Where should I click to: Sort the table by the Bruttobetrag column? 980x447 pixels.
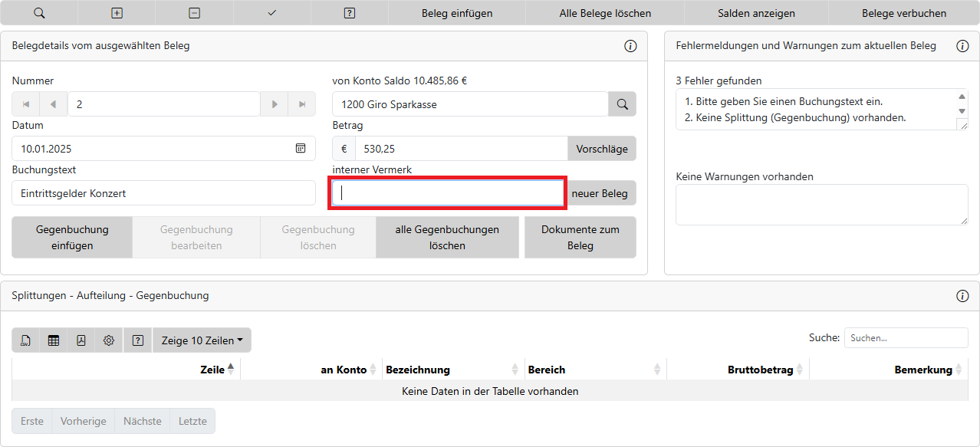click(x=760, y=370)
